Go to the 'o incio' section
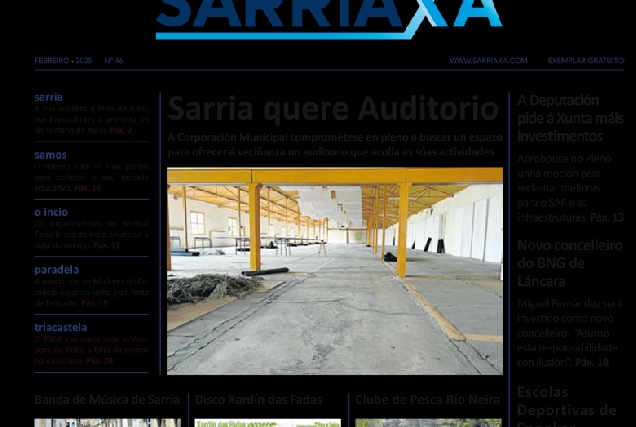The image size is (636, 427). coord(51,212)
